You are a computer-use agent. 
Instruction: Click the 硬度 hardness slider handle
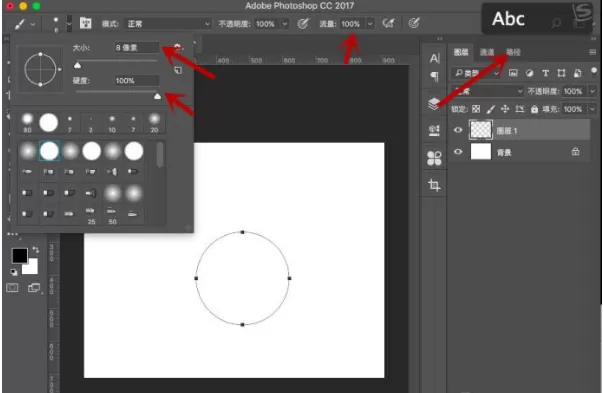157,96
